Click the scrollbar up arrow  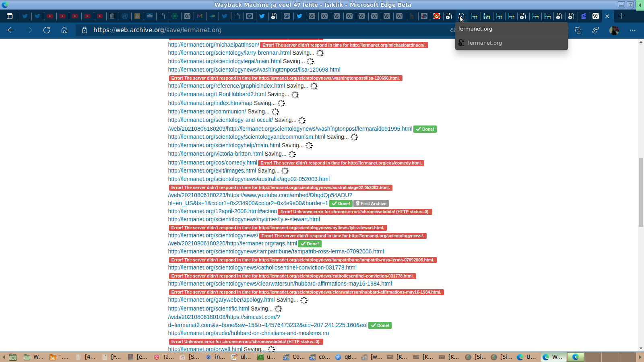[x=641, y=42]
